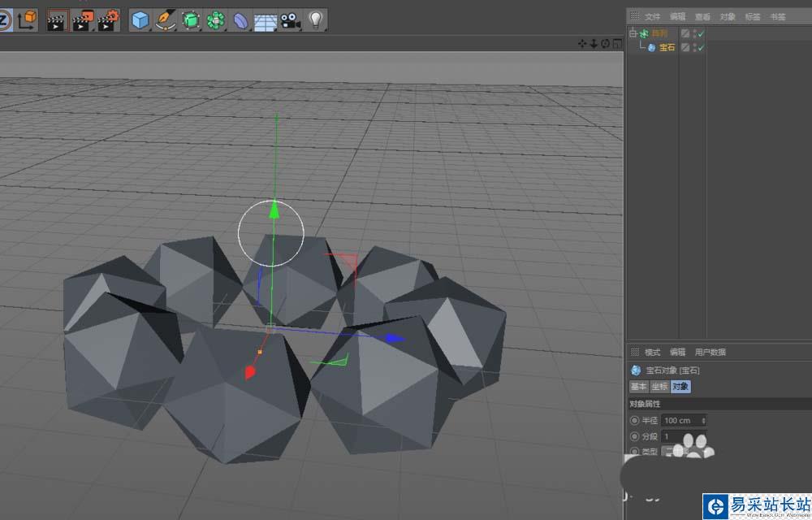Viewport: 812px width, 520px height.
Task: Open the object manager 编辑 menu
Action: tap(677, 16)
